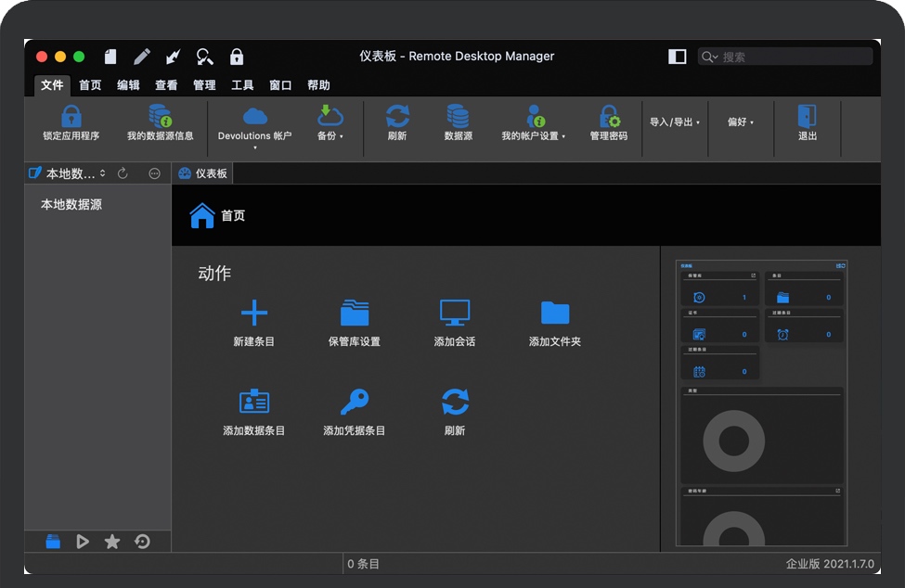Toggle the recent history view

tap(142, 542)
